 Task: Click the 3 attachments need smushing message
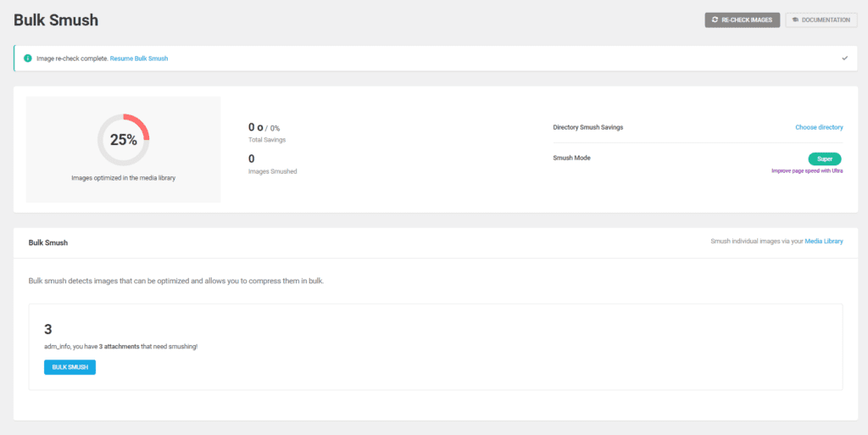click(120, 347)
